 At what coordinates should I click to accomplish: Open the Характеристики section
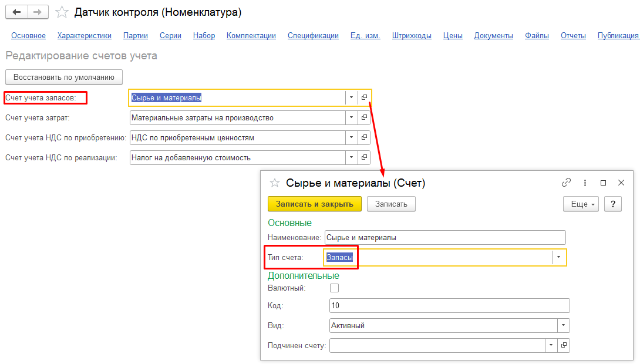85,35
